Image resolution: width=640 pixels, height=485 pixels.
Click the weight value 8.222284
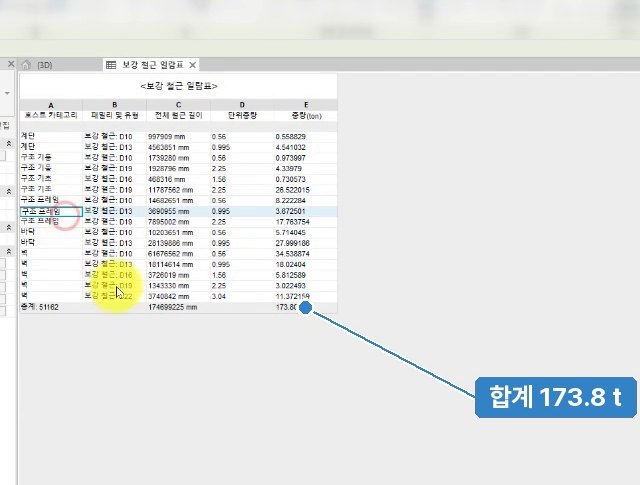tap(306, 200)
